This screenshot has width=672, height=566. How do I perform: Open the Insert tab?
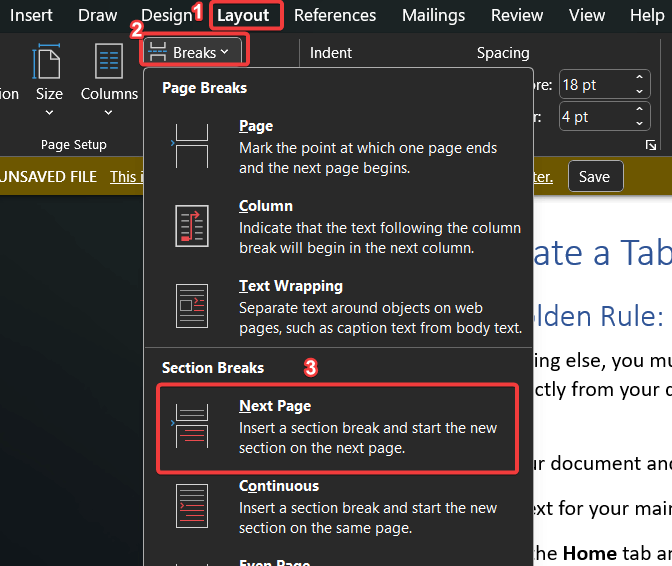[x=31, y=15]
